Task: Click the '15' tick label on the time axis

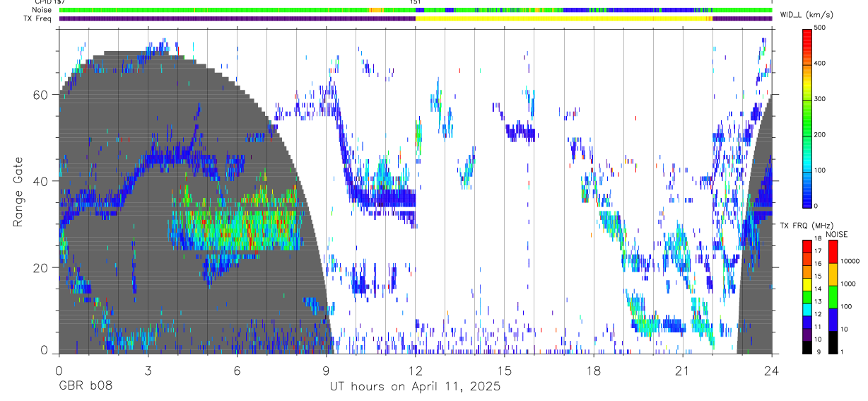Action: click(504, 371)
